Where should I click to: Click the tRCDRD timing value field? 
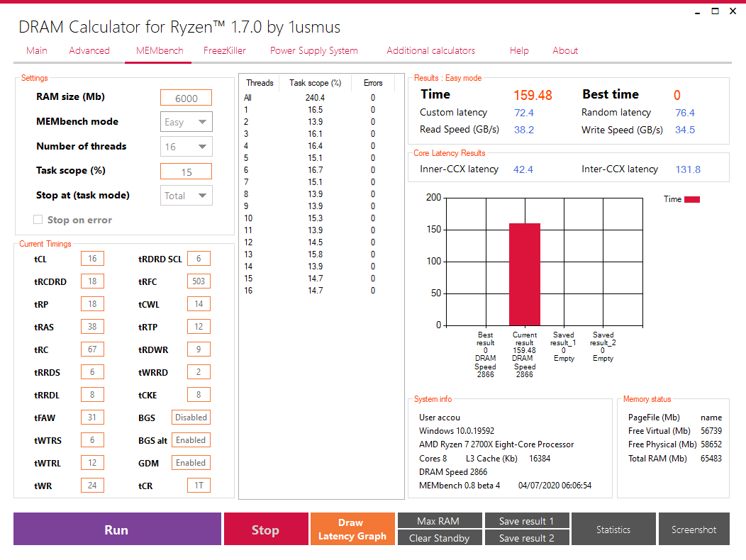[92, 281]
